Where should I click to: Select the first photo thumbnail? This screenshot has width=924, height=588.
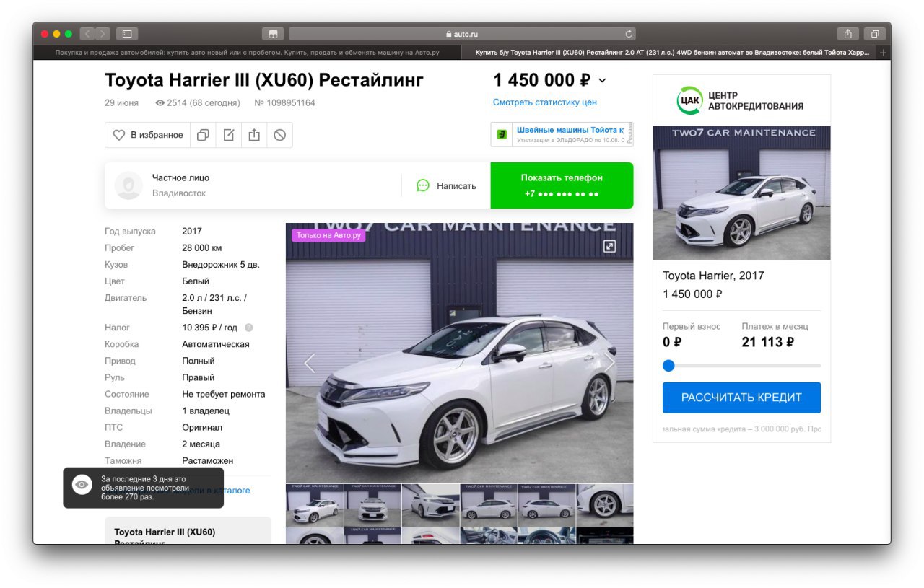click(315, 505)
